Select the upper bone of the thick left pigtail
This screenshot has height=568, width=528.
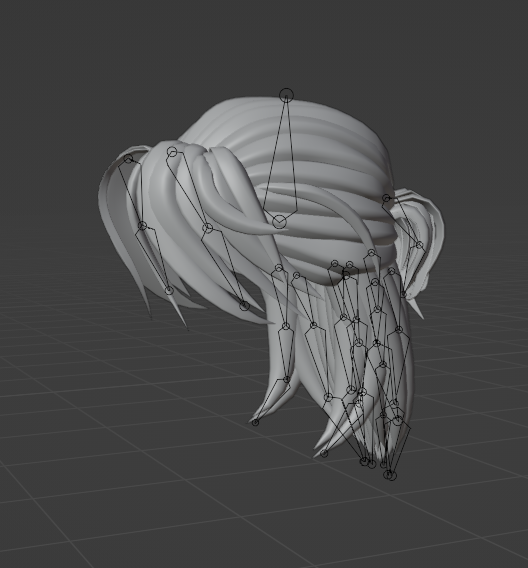pyautogui.click(x=189, y=189)
